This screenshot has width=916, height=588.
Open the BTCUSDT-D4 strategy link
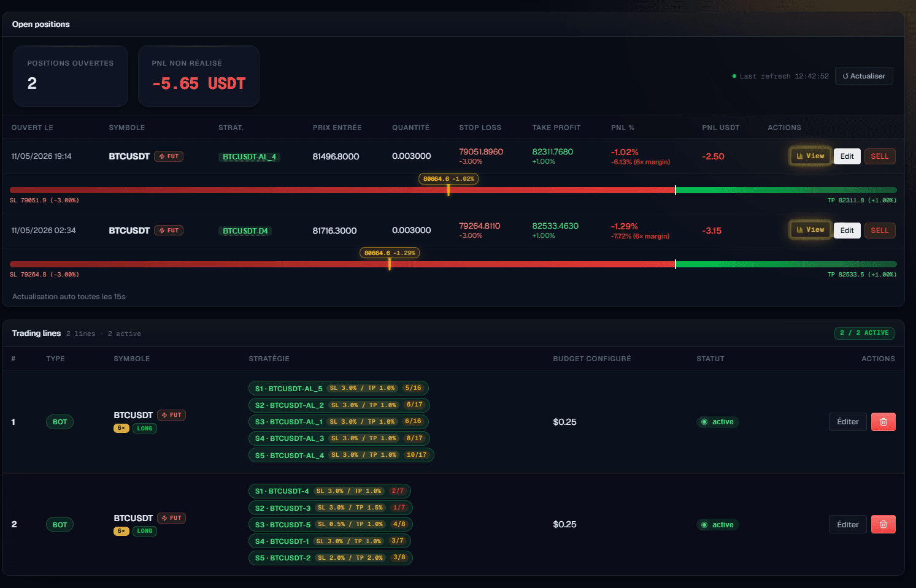[x=245, y=231]
